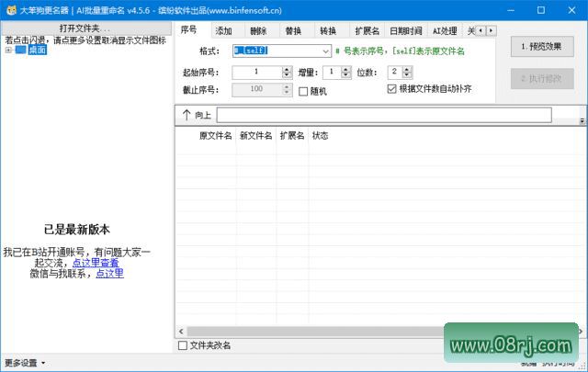The width and height of the screenshot is (588, 372).
Task: Click the 2.执行修改 button
Action: (542, 78)
